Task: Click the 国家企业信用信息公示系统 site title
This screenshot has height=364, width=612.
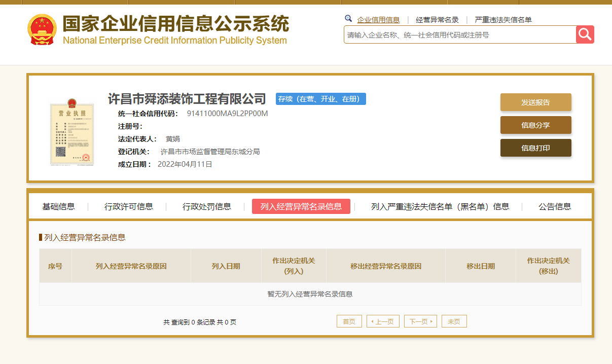Action: (175, 24)
